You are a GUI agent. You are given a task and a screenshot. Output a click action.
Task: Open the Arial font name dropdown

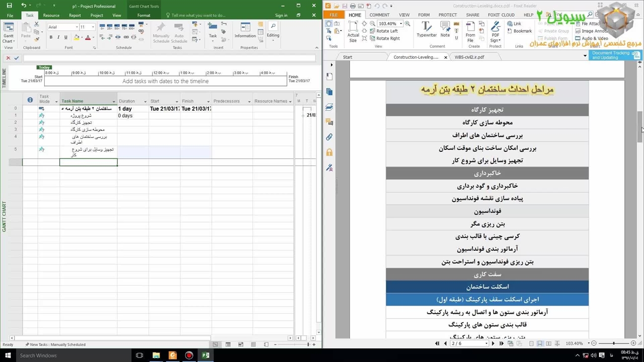[77, 27]
